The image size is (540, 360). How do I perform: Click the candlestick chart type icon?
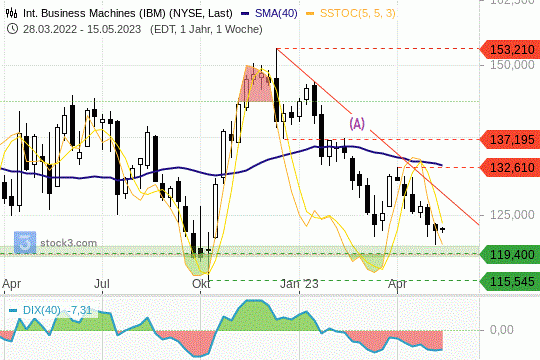12,13
